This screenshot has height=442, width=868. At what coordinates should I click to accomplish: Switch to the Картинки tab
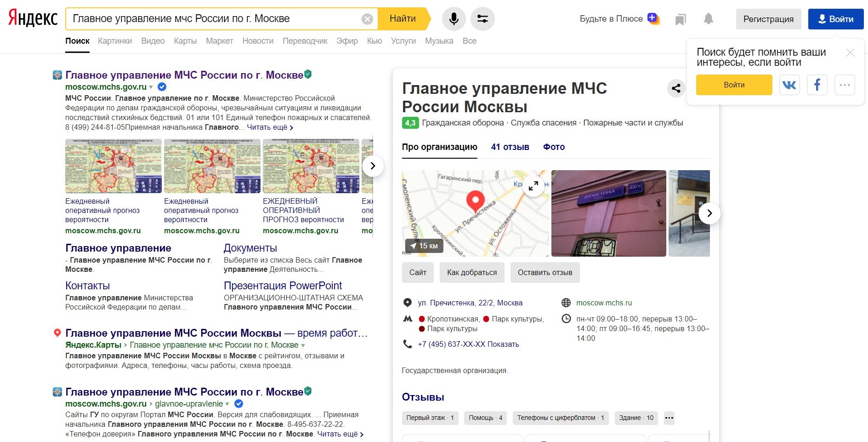(x=115, y=41)
